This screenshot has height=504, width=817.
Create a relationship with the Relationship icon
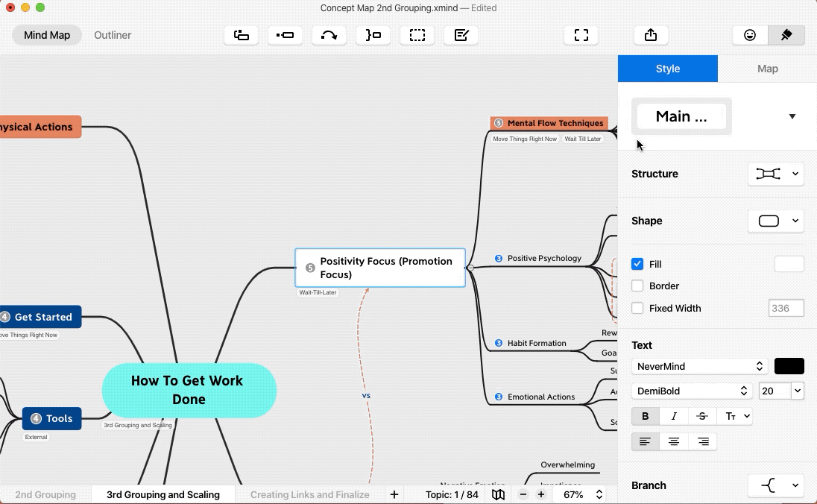(x=329, y=34)
